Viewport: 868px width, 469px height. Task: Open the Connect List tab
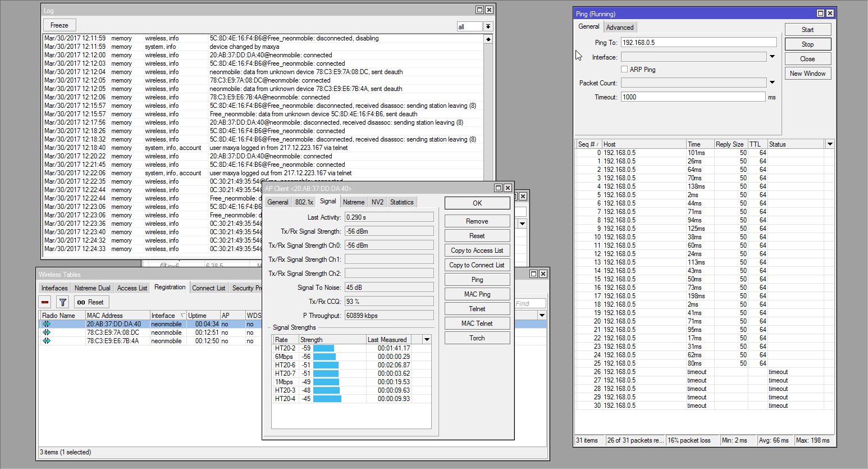(208, 288)
